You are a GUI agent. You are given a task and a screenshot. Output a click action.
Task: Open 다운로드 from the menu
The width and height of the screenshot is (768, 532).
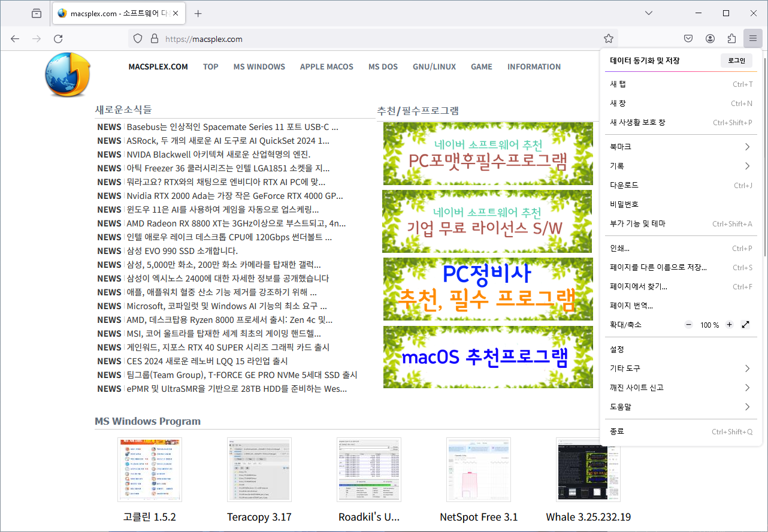click(682, 185)
